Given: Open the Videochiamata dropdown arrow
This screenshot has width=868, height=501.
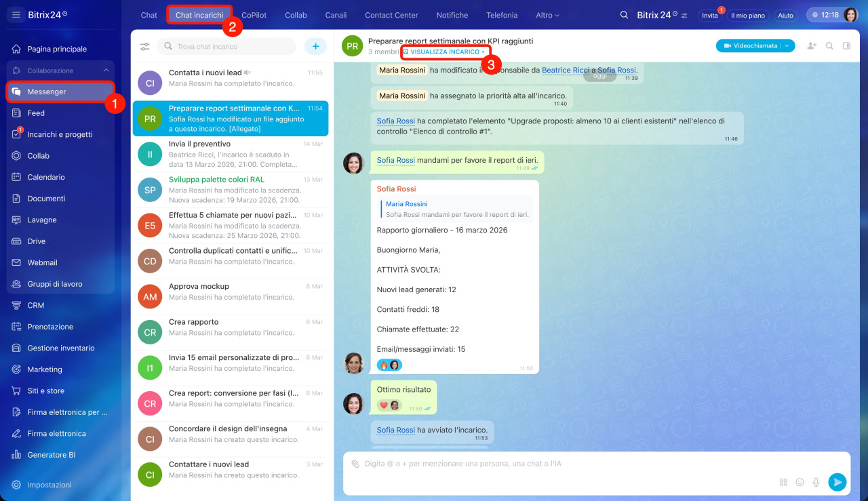Looking at the screenshot, I should [x=787, y=46].
